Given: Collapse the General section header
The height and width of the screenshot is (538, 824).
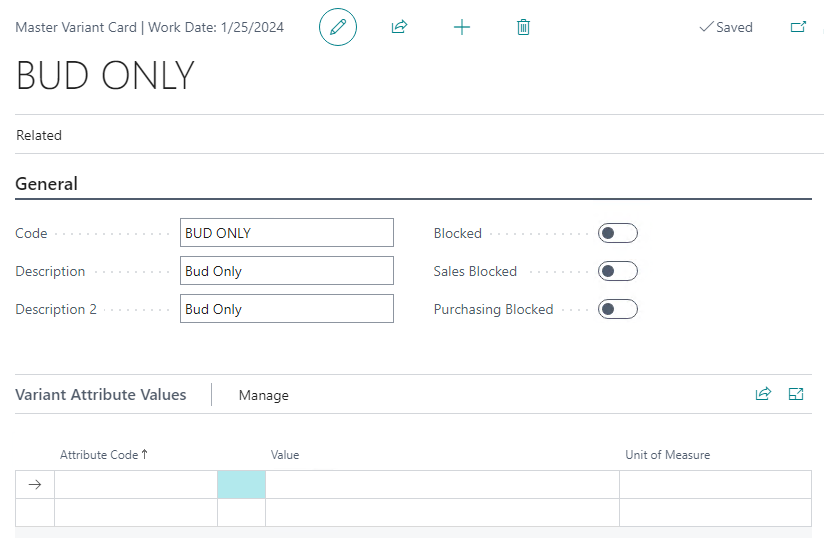Looking at the screenshot, I should tap(46, 184).
